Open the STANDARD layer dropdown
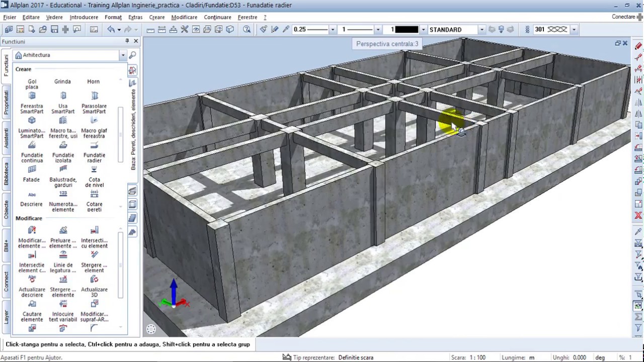This screenshot has width=644, height=362. pos(481,30)
